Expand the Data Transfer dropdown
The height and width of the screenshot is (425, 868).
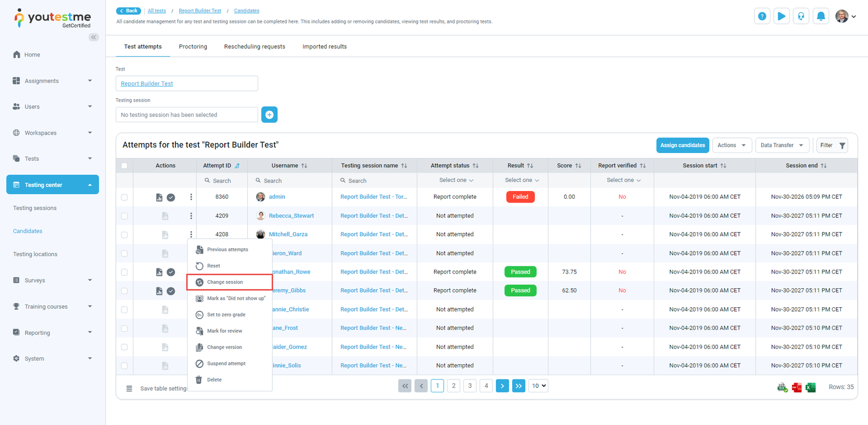(782, 145)
